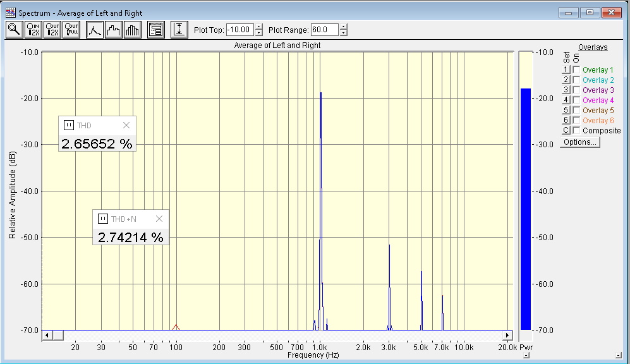Viewport: 630px width, 364px height.
Task: Check the Composite overlay checkbox
Action: [576, 131]
